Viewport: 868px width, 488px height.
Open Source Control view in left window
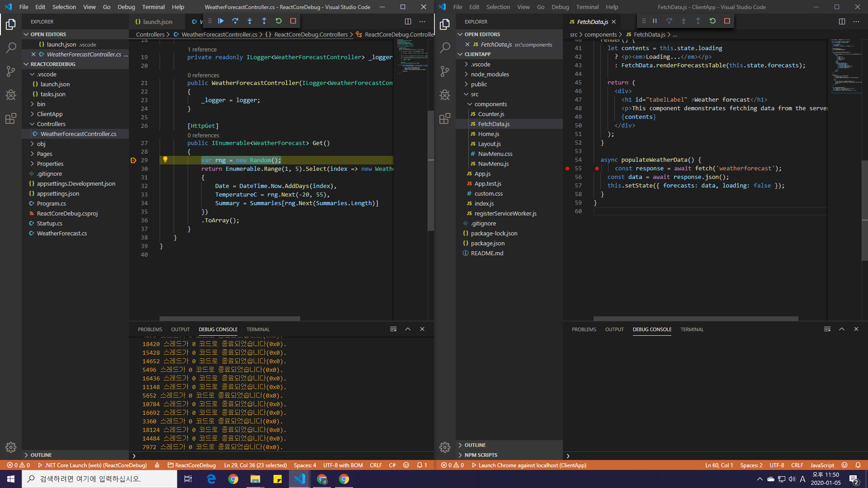pyautogui.click(x=11, y=71)
